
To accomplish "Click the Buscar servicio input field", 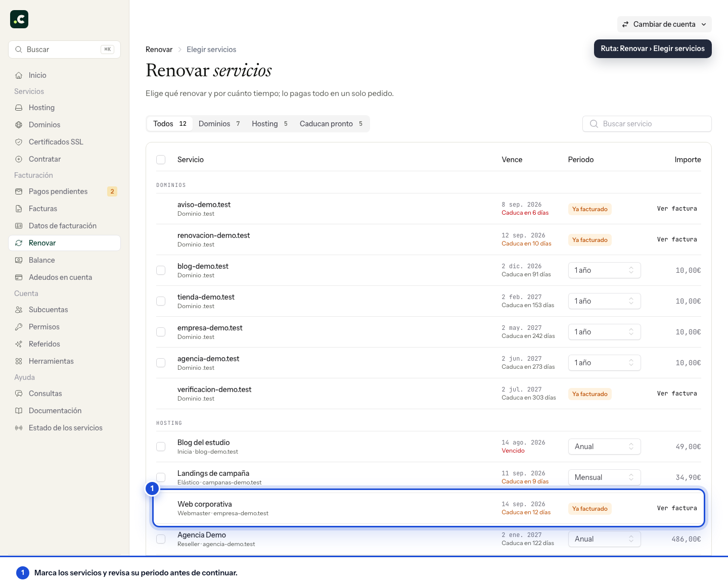I will (647, 124).
